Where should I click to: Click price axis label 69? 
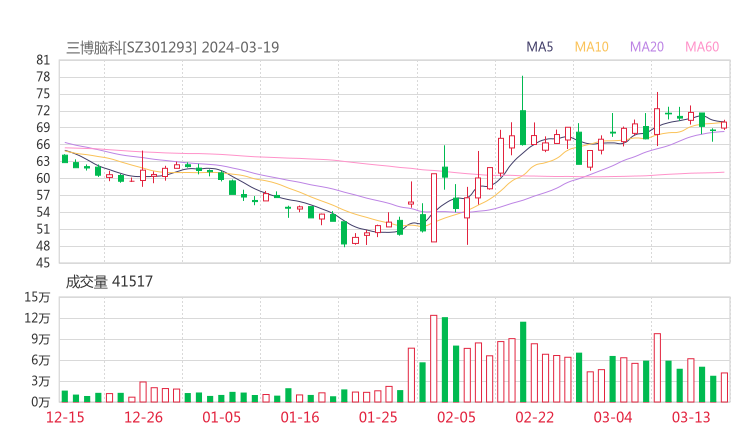pos(42,127)
